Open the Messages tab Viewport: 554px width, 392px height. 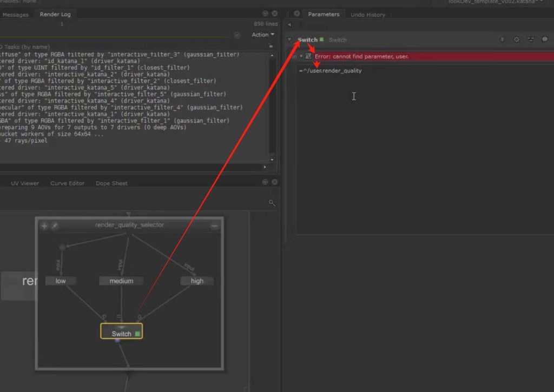(16, 15)
